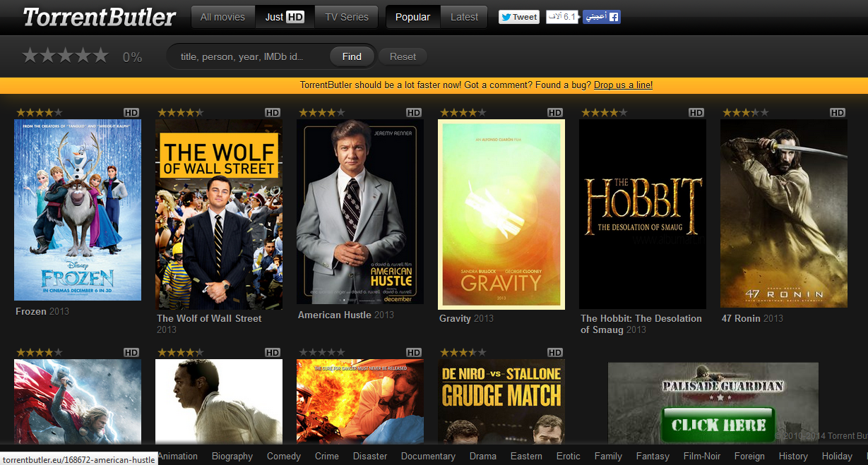Click the Facebook like button
Screen dimensions: 868x465
pyautogui.click(x=602, y=17)
